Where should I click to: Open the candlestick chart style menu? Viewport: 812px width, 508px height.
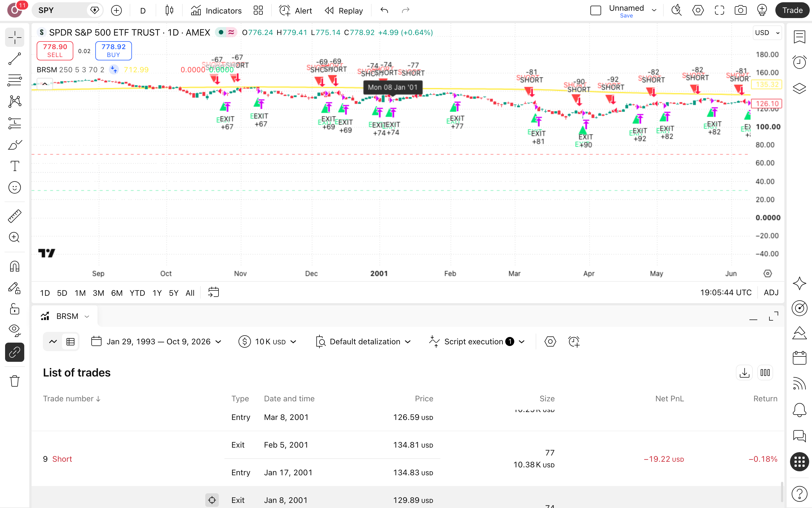click(x=169, y=11)
